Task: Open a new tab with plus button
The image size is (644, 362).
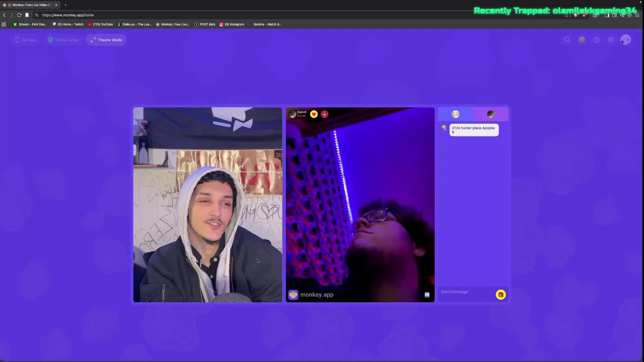Action: [65, 5]
